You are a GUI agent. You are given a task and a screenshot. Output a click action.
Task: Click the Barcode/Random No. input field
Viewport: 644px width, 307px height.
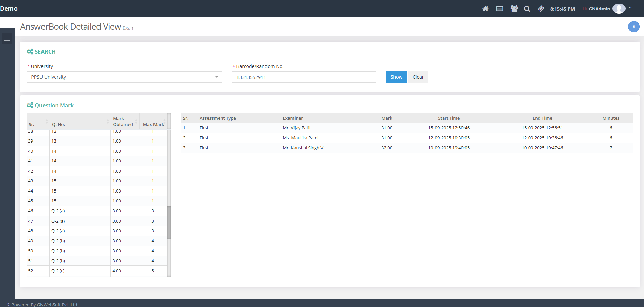(304, 77)
